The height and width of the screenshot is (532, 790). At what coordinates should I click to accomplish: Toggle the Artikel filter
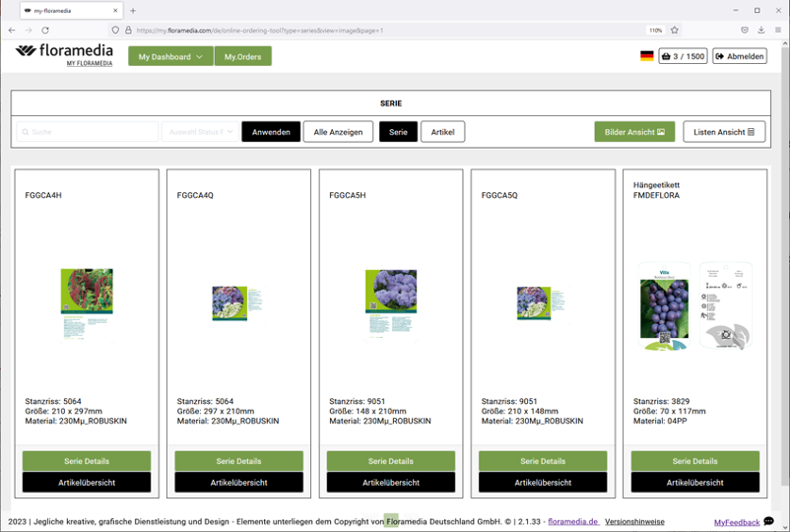[x=442, y=132]
